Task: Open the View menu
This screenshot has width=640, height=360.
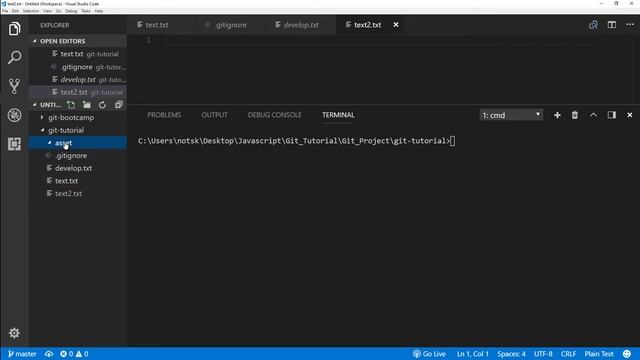Action: pos(47,11)
